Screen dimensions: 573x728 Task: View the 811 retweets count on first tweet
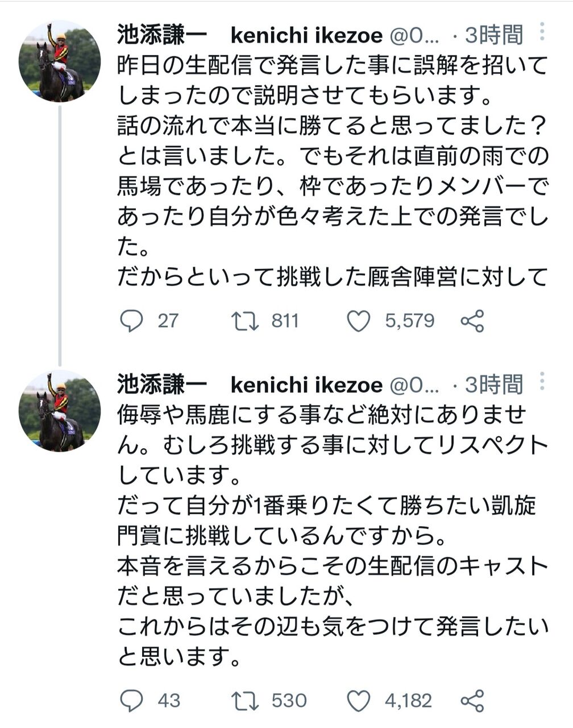click(285, 321)
